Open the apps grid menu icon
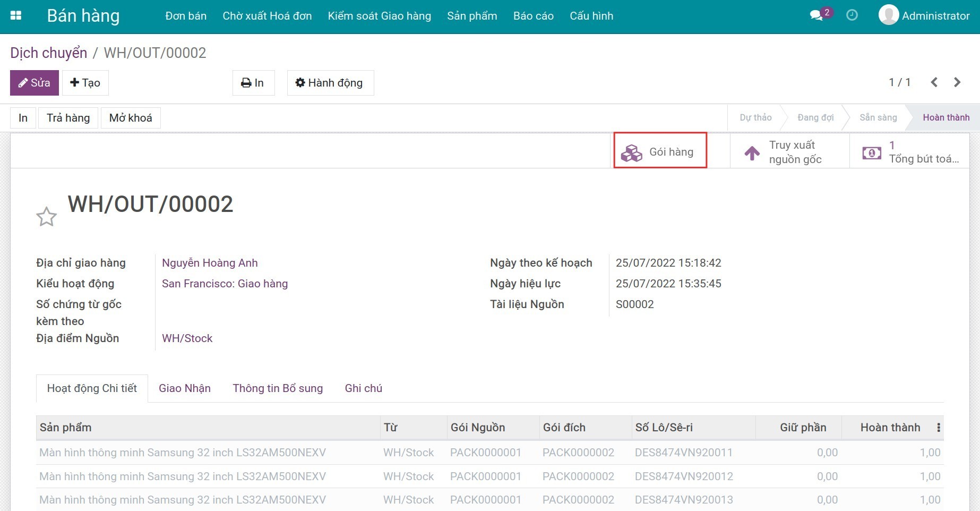 [16, 16]
